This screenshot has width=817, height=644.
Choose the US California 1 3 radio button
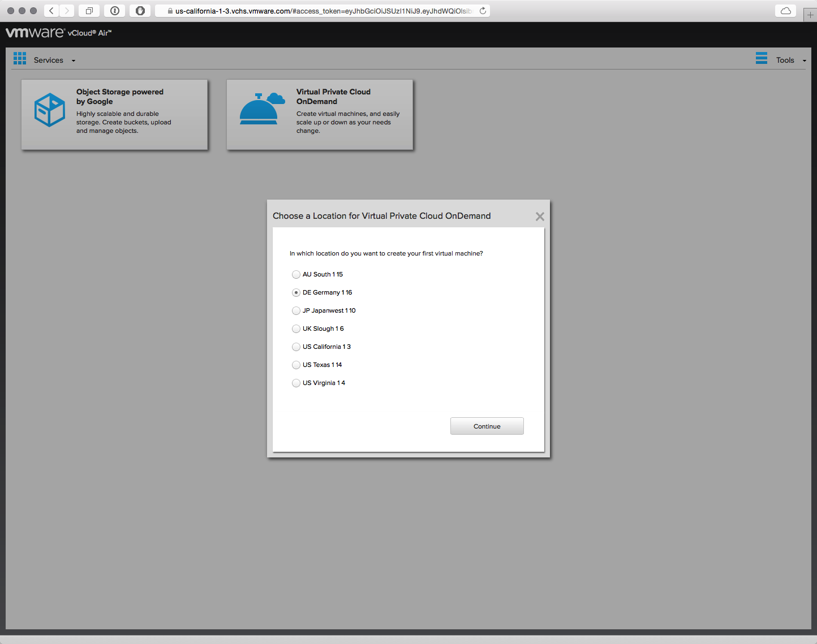tap(296, 347)
